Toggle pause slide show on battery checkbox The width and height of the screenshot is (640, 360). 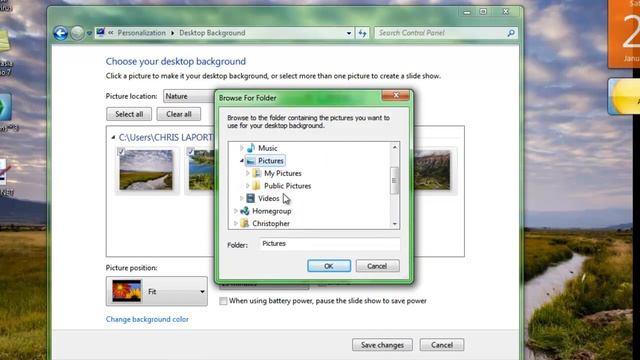coord(223,301)
